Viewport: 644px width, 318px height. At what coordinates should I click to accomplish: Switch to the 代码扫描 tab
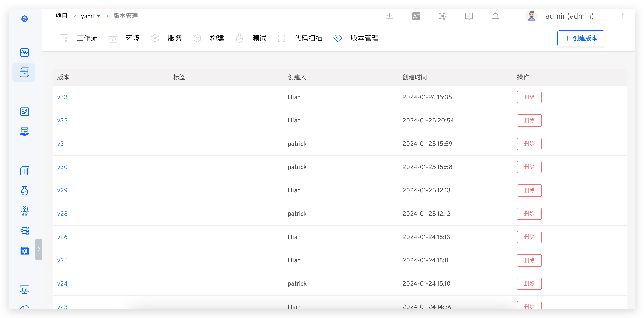(308, 38)
